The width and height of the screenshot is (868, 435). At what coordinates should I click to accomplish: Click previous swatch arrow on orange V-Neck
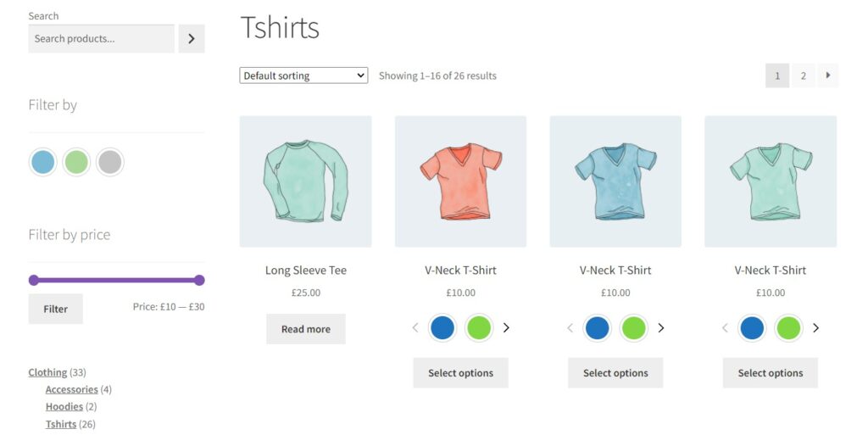click(x=415, y=328)
